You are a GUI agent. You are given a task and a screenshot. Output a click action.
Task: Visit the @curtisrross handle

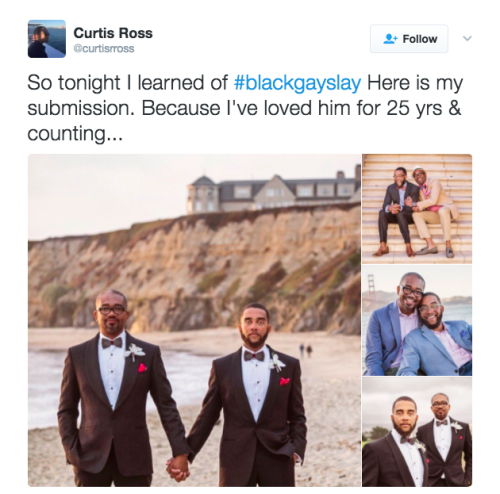tap(104, 49)
